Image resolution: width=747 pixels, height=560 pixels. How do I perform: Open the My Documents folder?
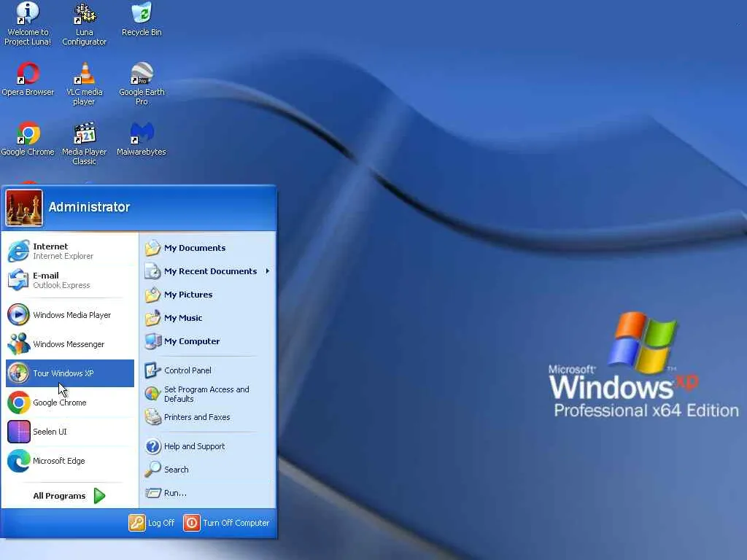click(x=207, y=248)
